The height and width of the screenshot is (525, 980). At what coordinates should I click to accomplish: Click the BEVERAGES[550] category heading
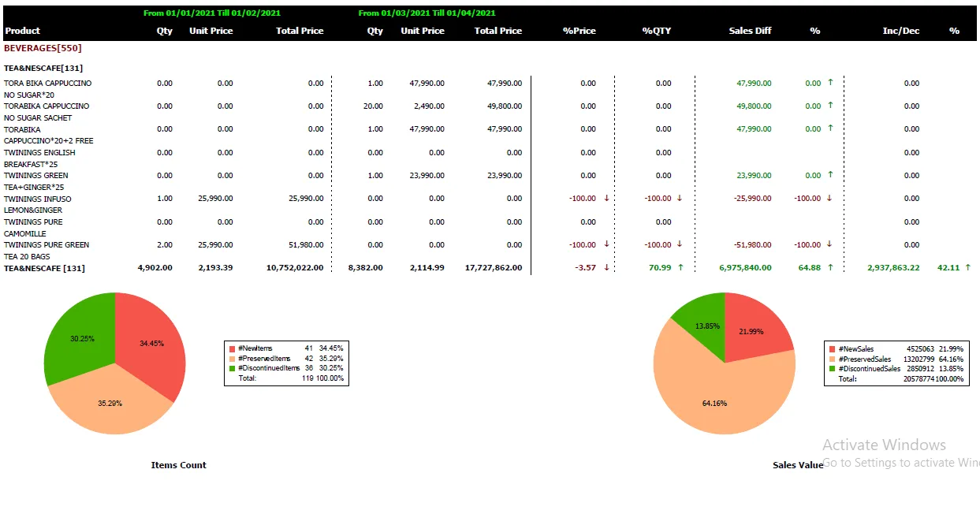coord(43,49)
